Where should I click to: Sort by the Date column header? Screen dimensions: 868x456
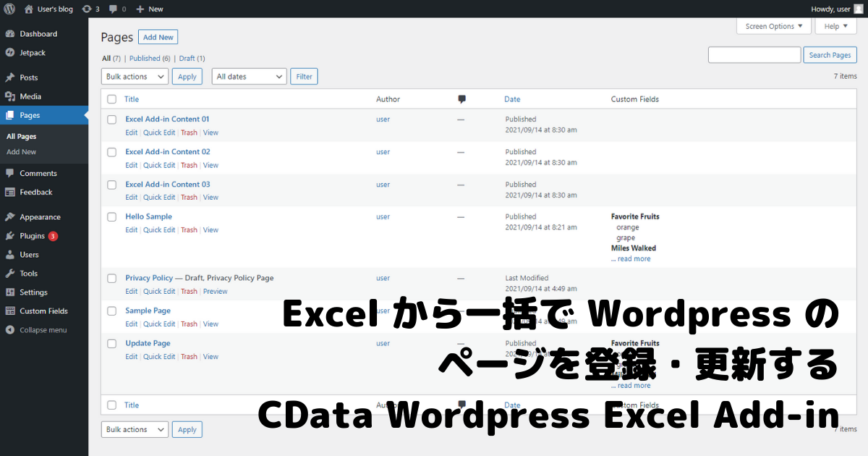tap(512, 99)
